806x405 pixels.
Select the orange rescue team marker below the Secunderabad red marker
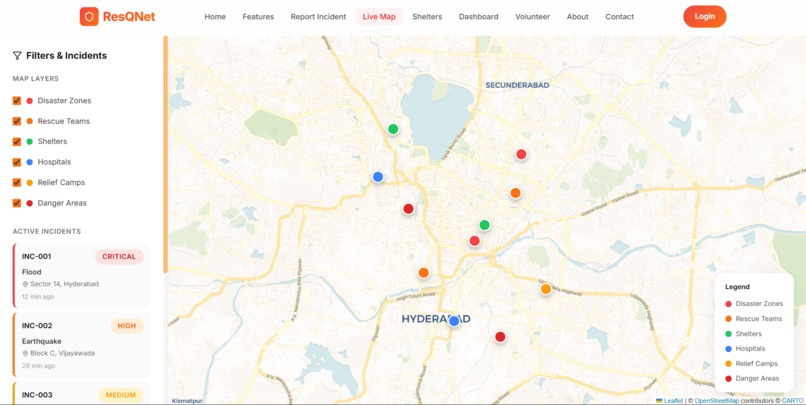pyautogui.click(x=515, y=193)
